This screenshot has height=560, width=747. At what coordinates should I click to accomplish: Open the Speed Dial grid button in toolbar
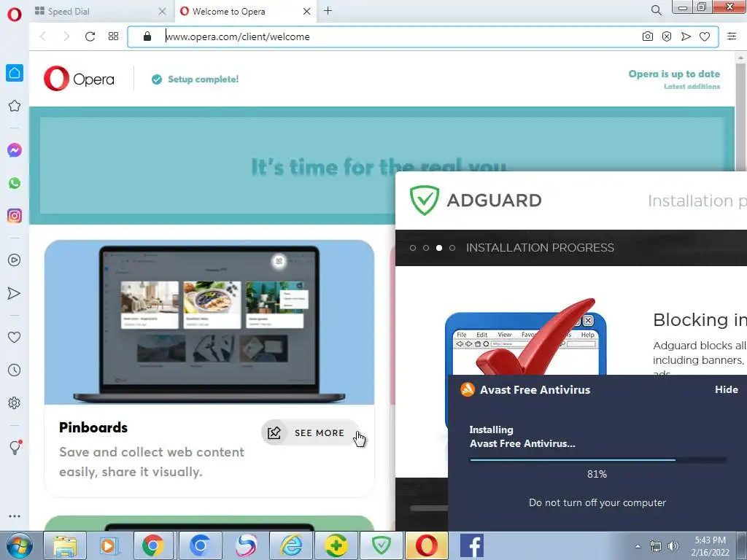click(x=113, y=36)
